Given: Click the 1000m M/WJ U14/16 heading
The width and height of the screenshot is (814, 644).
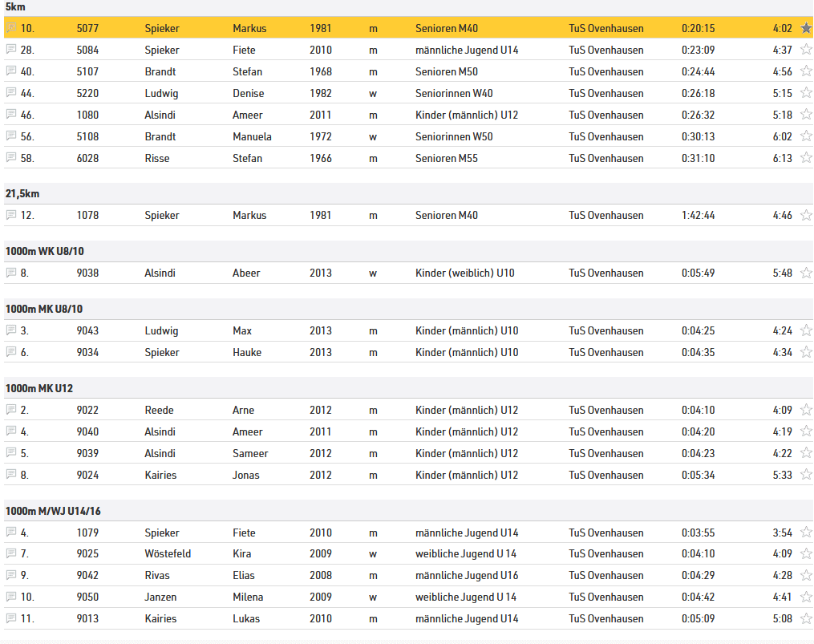Looking at the screenshot, I should [53, 511].
